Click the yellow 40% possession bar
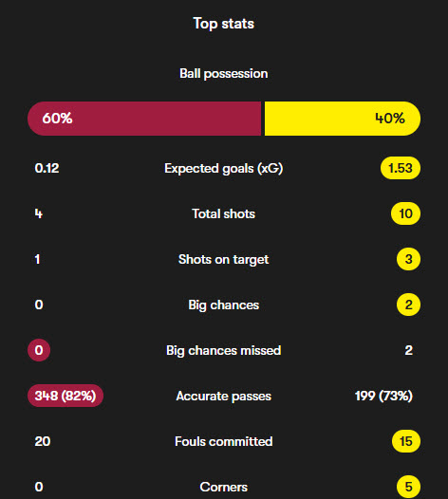 pos(343,119)
